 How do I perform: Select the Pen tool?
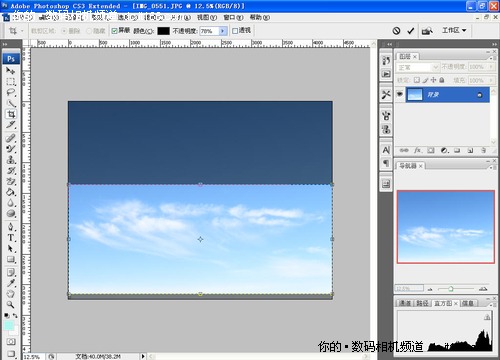click(11, 227)
